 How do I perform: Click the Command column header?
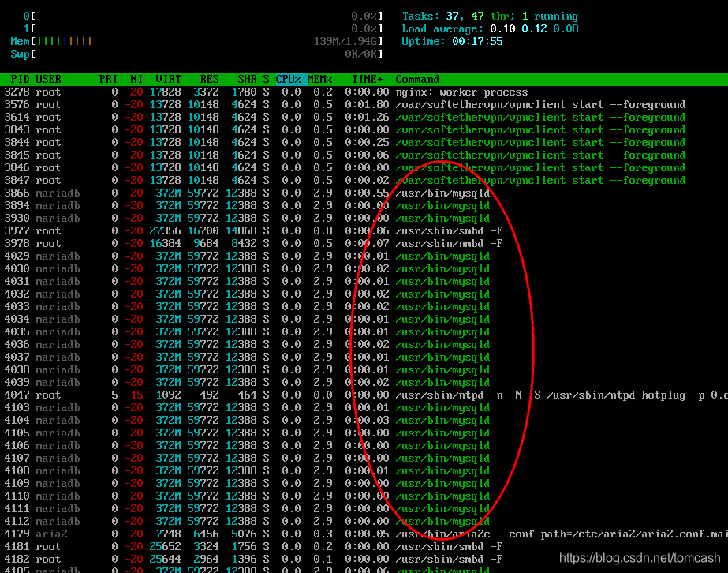417,80
